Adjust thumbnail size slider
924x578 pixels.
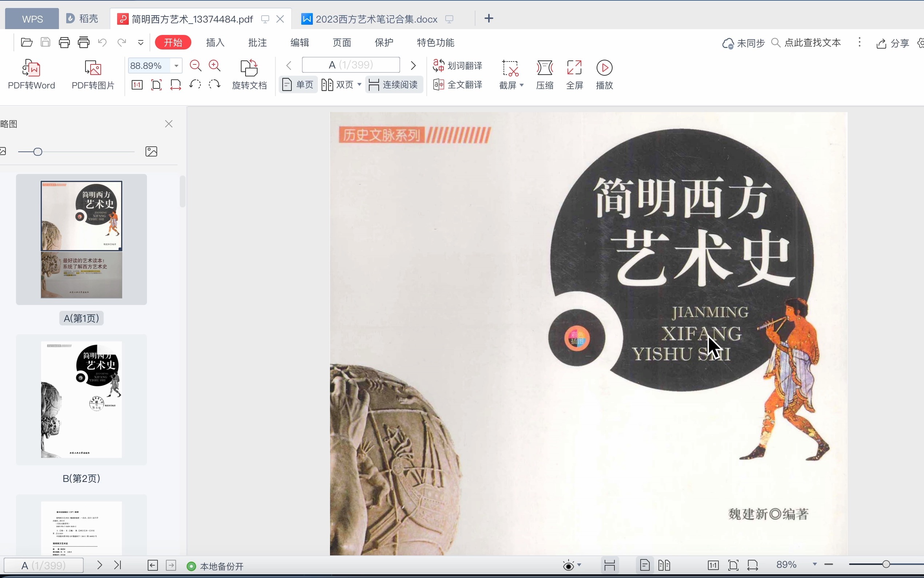[37, 152]
